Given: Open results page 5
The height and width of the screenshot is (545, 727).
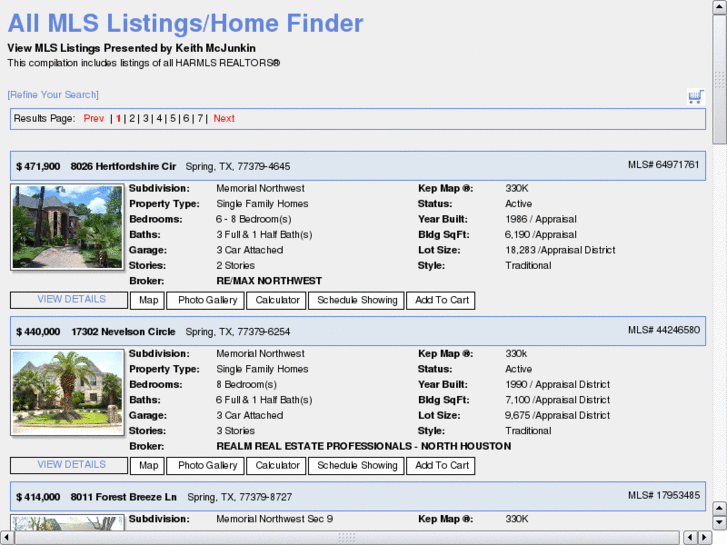Looking at the screenshot, I should click(172, 118).
